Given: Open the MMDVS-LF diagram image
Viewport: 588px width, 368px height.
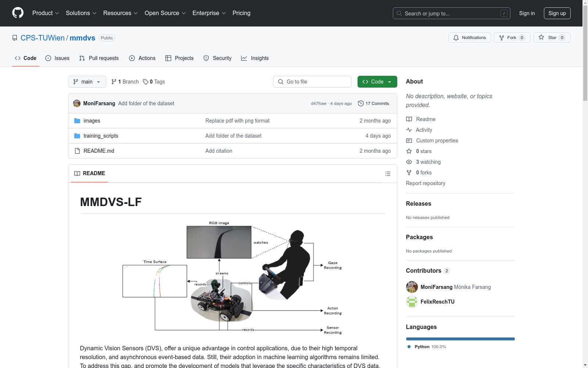Looking at the screenshot, I should tap(232, 278).
